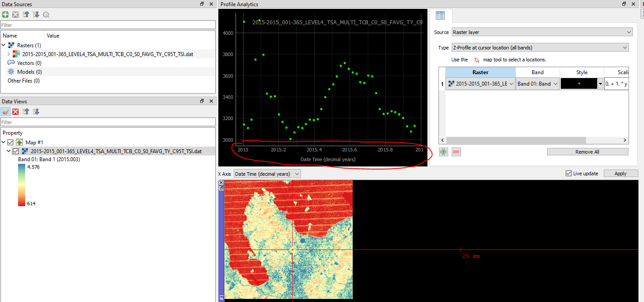
Task: Collapse all items in Data Views
Action: [26, 111]
